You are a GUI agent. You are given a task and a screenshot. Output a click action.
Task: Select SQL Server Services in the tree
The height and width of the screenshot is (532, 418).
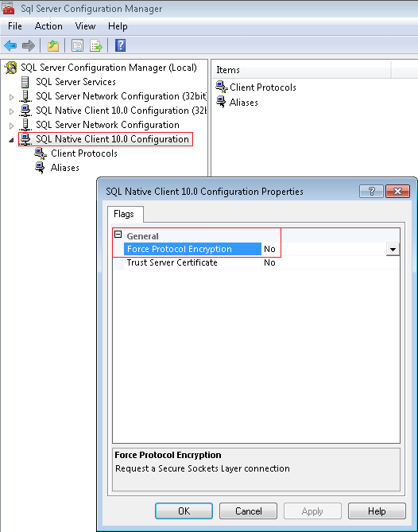click(x=76, y=82)
